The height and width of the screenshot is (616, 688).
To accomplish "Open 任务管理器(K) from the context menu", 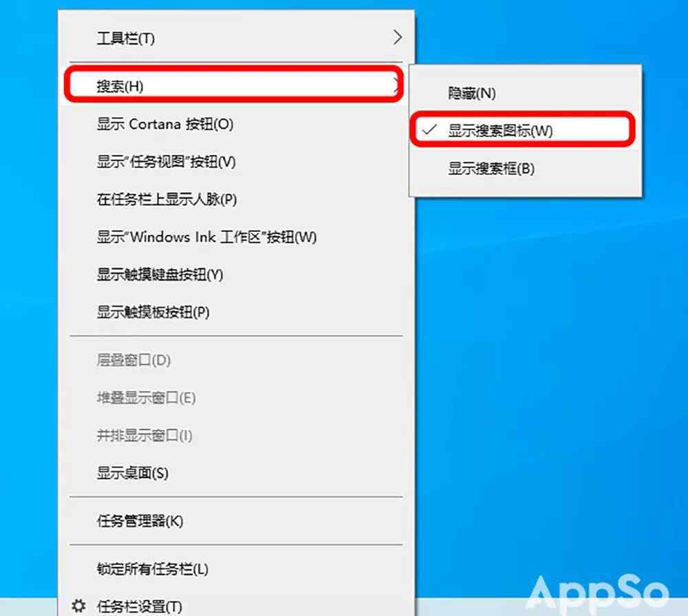I will [235, 521].
